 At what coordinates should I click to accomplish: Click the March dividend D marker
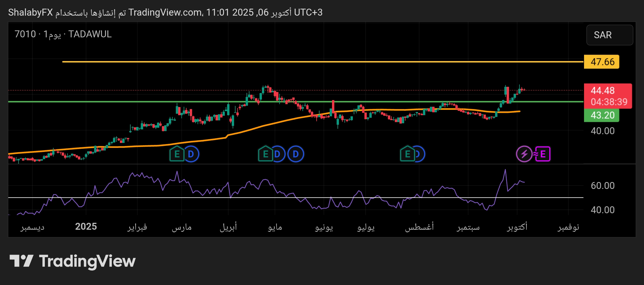coord(191,154)
